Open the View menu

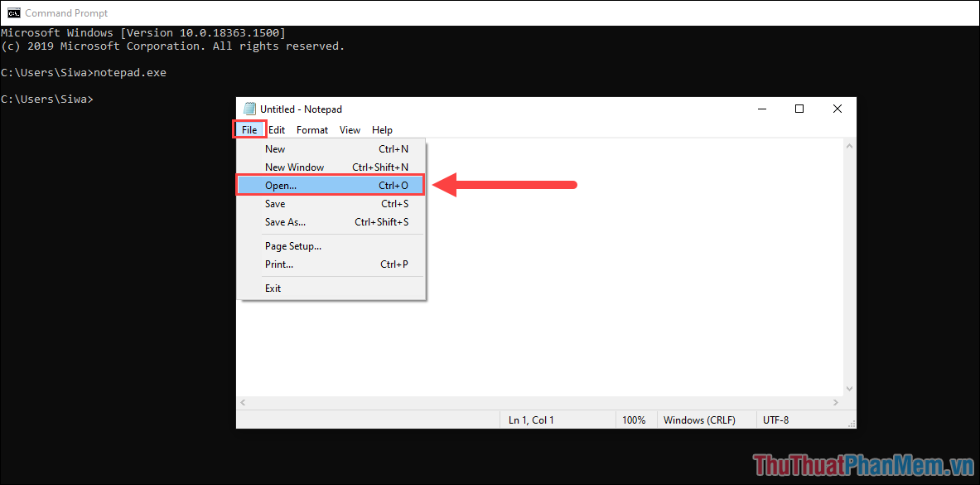[x=350, y=129]
